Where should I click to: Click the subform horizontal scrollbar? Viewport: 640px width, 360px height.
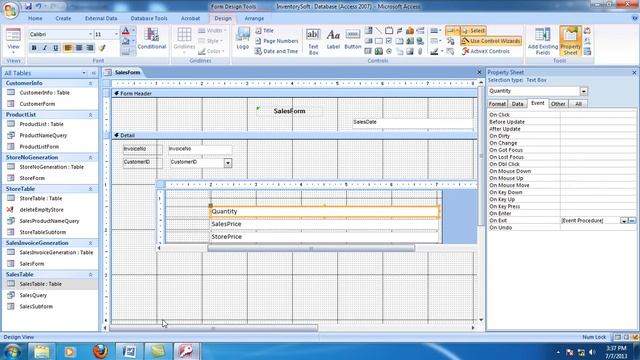(x=311, y=248)
